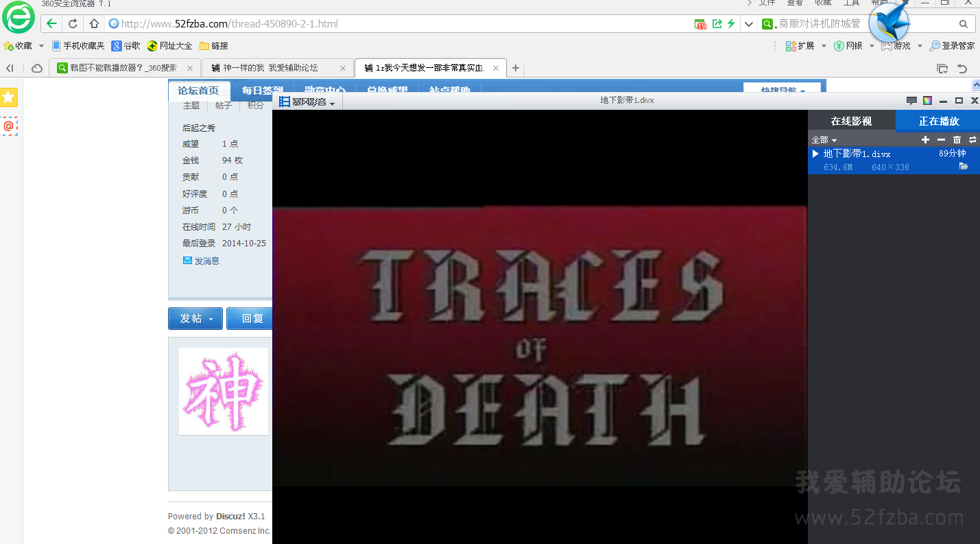Image resolution: width=980 pixels, height=544 pixels.
Task: Click 发消息 send message link
Action: [x=201, y=261]
